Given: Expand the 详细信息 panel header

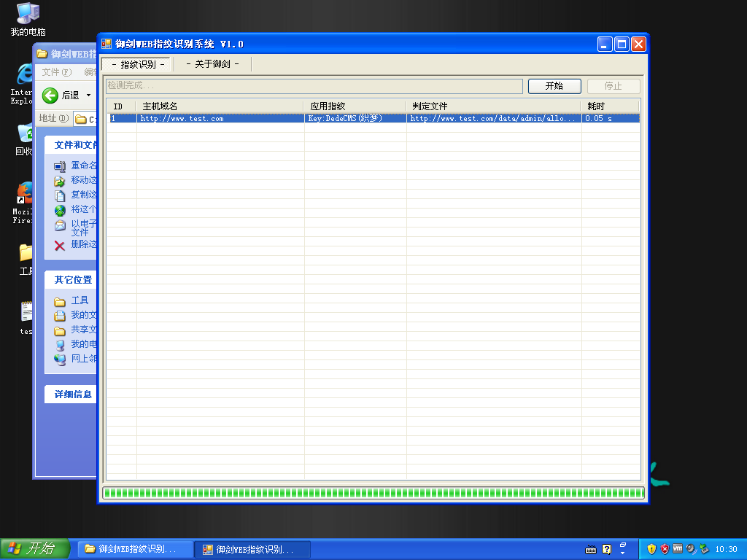Looking at the screenshot, I should 71,394.
